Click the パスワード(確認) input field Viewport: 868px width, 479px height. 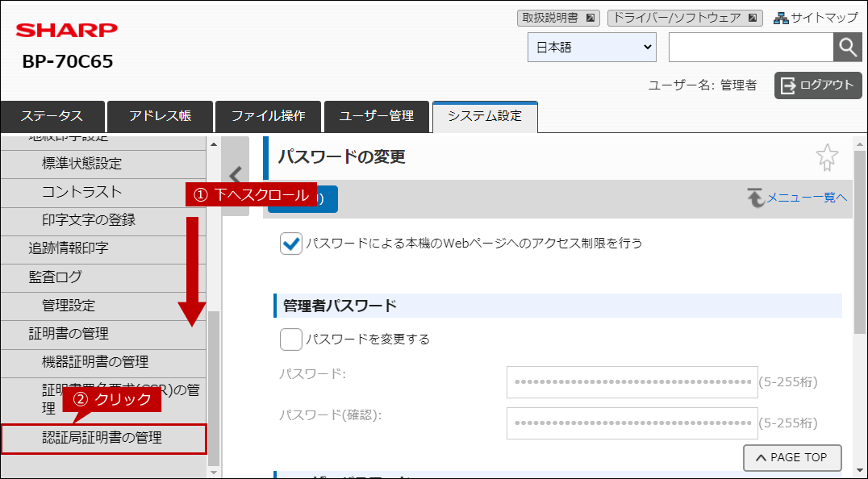coord(632,423)
